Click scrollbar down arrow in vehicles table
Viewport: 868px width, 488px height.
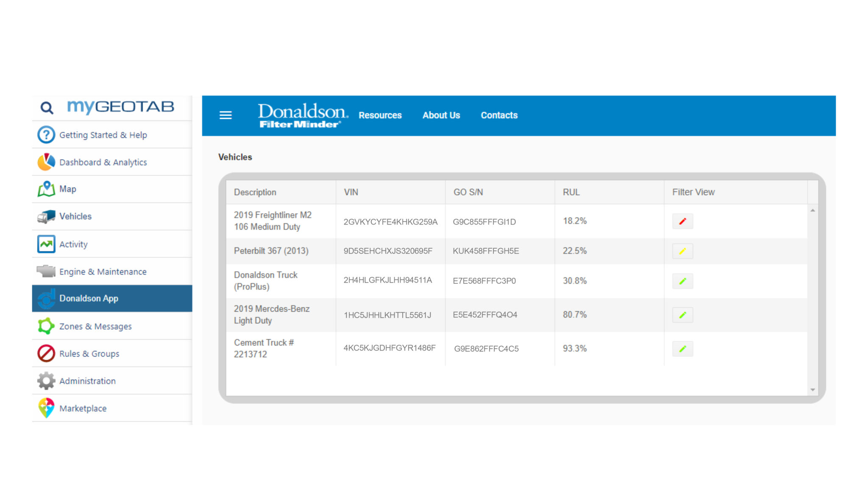pyautogui.click(x=812, y=390)
